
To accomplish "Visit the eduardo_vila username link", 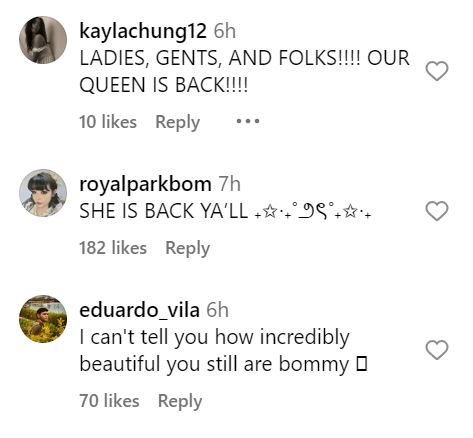I will click(139, 311).
